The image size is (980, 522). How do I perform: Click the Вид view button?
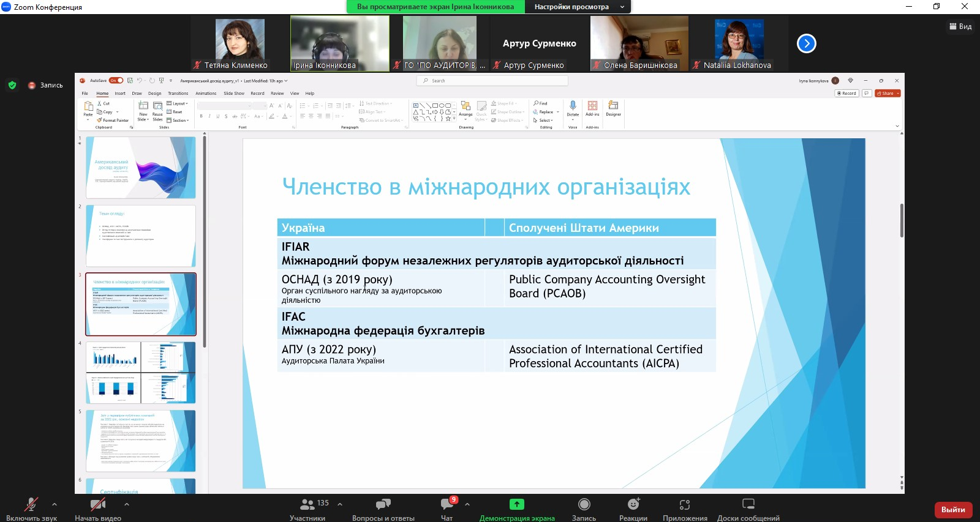coord(960,26)
